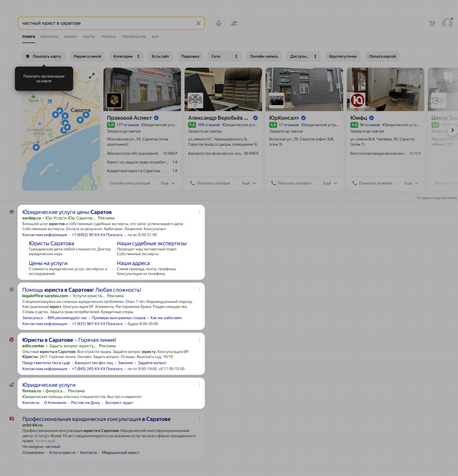The width and height of the screenshot is (458, 476).
Task: Show phone for Александр Воробьёв
Action: 210,183
